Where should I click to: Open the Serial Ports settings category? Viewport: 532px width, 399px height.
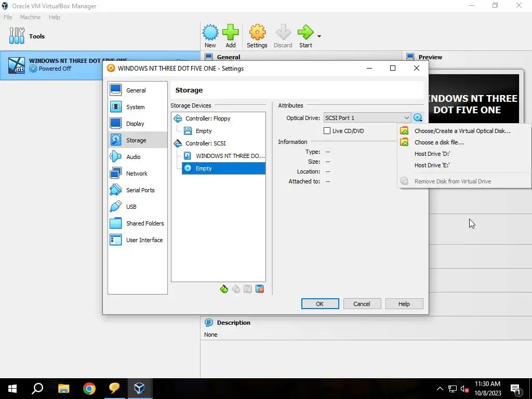pyautogui.click(x=137, y=190)
